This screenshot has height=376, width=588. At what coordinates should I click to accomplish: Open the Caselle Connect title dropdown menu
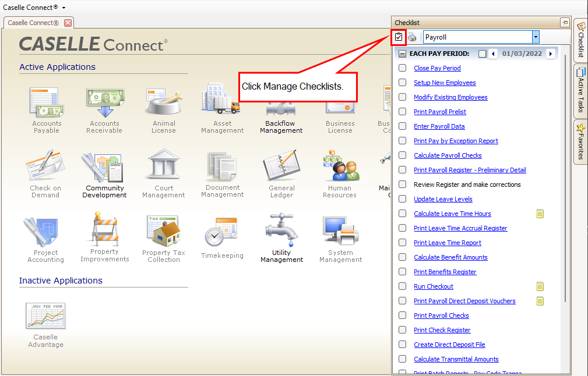point(64,8)
